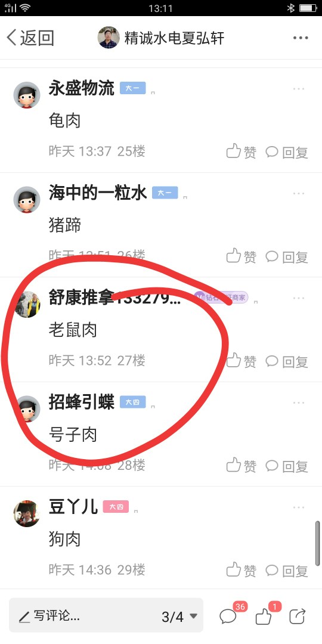Open the top-right three-dots menu
Screen dimensions: 322x644
pyautogui.click(x=301, y=38)
